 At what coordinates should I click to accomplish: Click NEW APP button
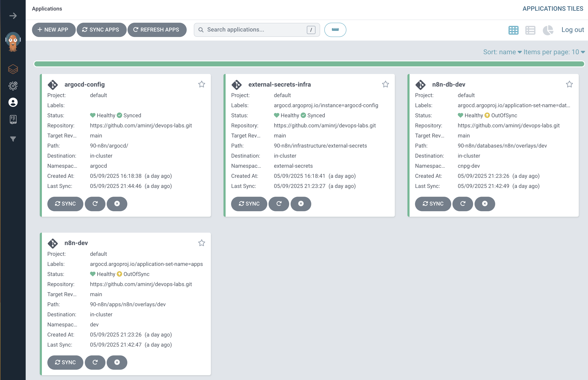54,30
